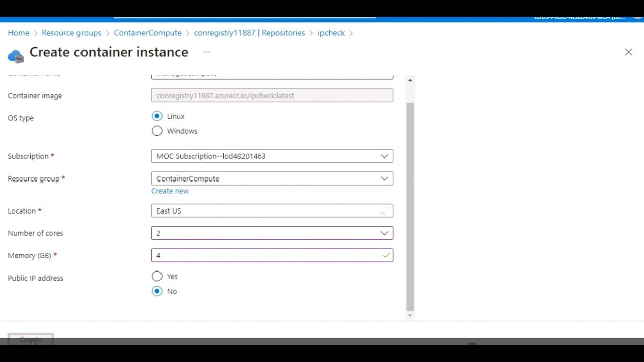The height and width of the screenshot is (362, 644).
Task: Open conregistry11887 Repositories breadcrumb
Action: [250, 33]
